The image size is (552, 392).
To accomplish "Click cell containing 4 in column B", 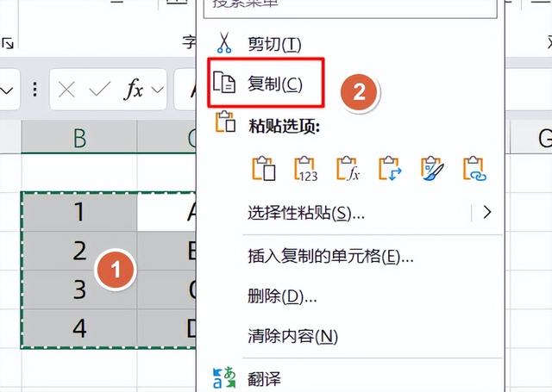I will point(79,328).
